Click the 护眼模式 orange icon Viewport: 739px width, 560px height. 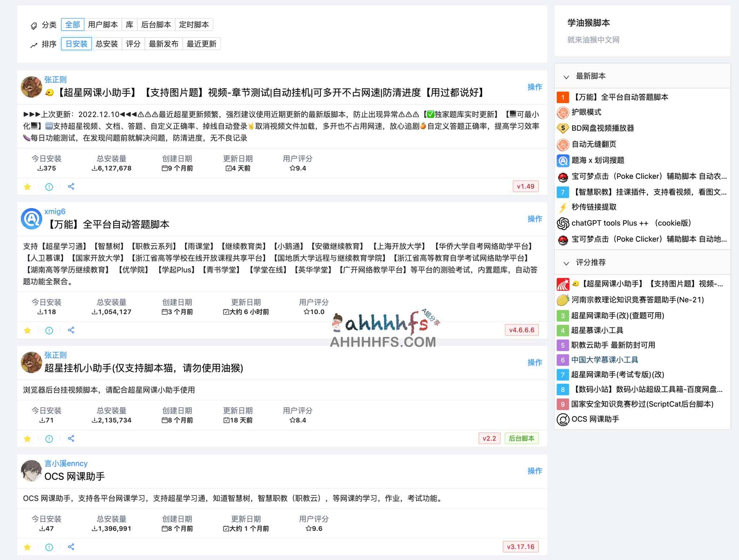point(563,113)
